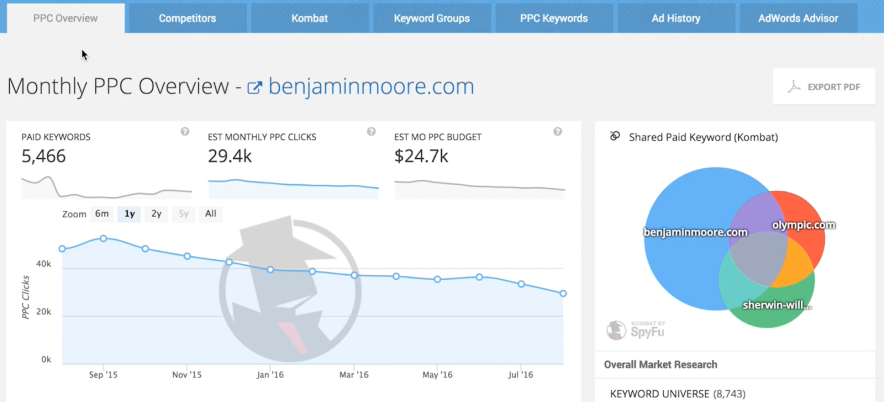The image size is (884, 402).
Task: Select the 1y zoom range
Action: point(129,214)
